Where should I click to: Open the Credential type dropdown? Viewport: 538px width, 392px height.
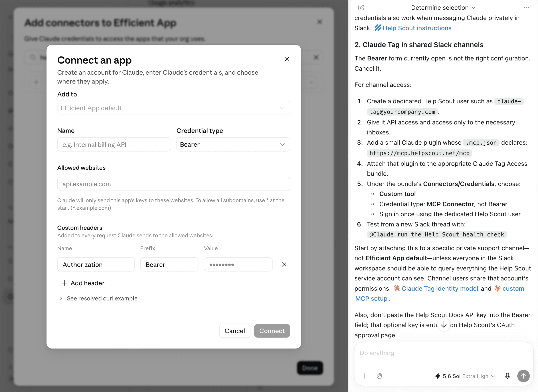(x=233, y=144)
